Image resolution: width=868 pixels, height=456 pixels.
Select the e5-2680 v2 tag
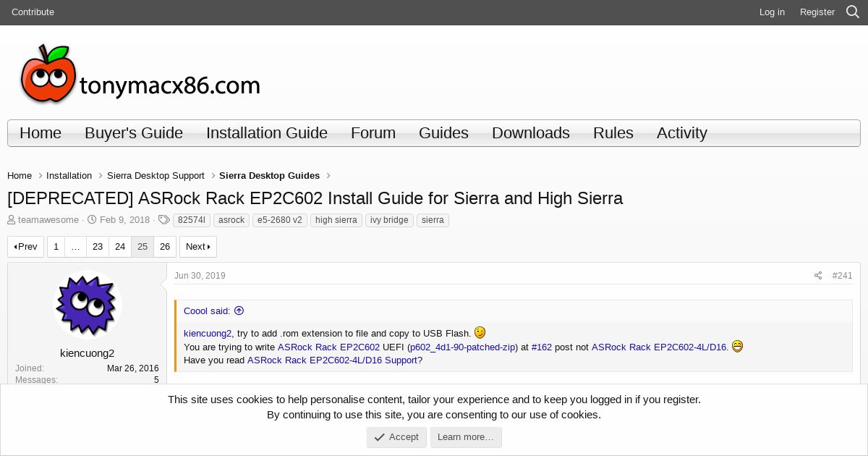[x=280, y=220]
